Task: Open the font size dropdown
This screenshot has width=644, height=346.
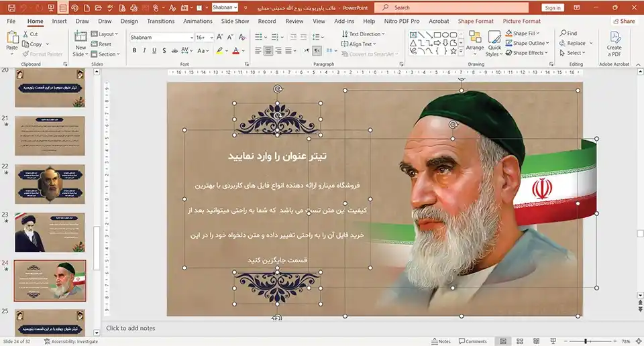Action: click(x=211, y=38)
